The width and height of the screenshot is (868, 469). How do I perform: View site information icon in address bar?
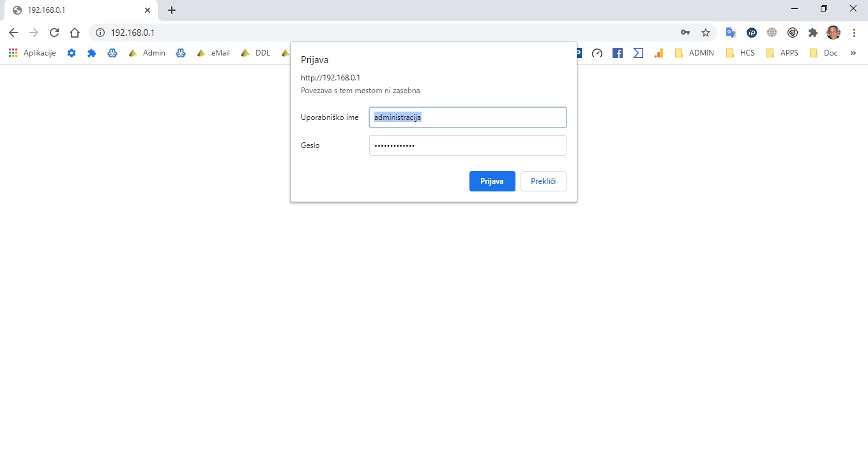click(100, 33)
